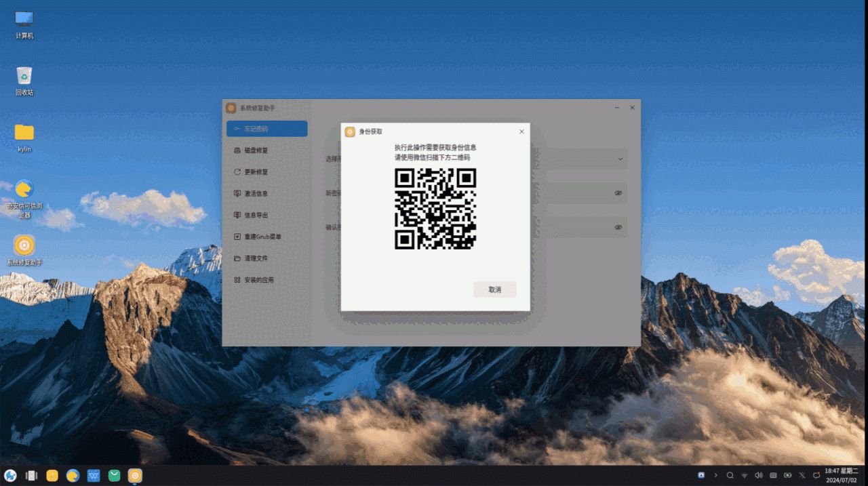Viewport: 868px width, 486px height.
Task: Toggle new password visibility eye icon
Action: pos(618,193)
